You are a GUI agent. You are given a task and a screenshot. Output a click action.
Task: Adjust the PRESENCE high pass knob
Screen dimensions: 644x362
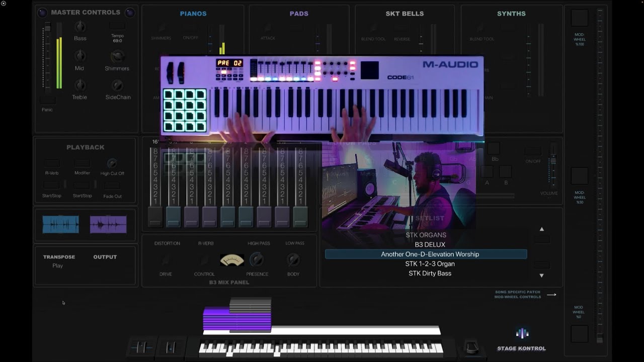pyautogui.click(x=257, y=259)
